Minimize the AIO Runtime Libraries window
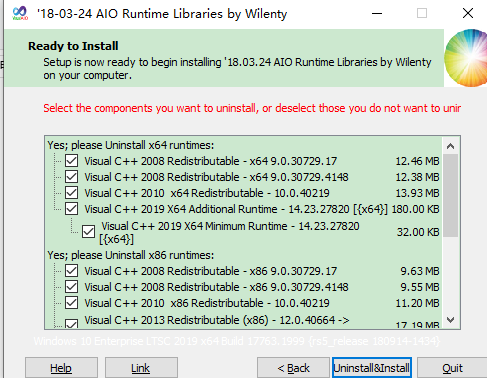 click(x=377, y=13)
